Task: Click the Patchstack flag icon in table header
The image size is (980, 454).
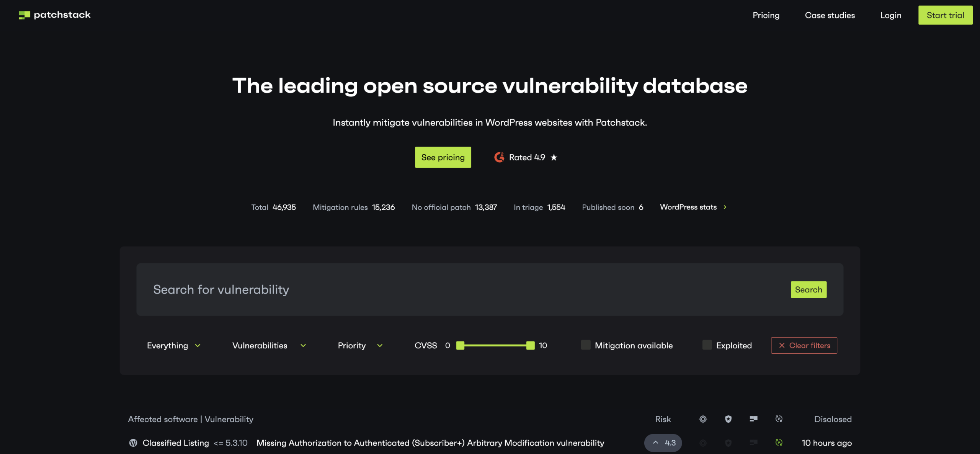Action: pos(753,419)
